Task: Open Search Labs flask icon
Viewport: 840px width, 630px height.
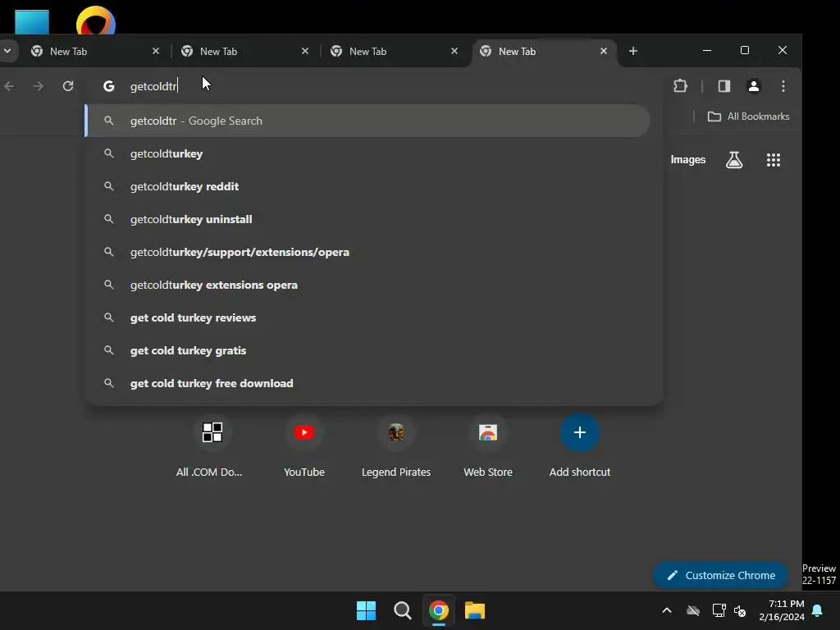Action: pyautogui.click(x=734, y=160)
